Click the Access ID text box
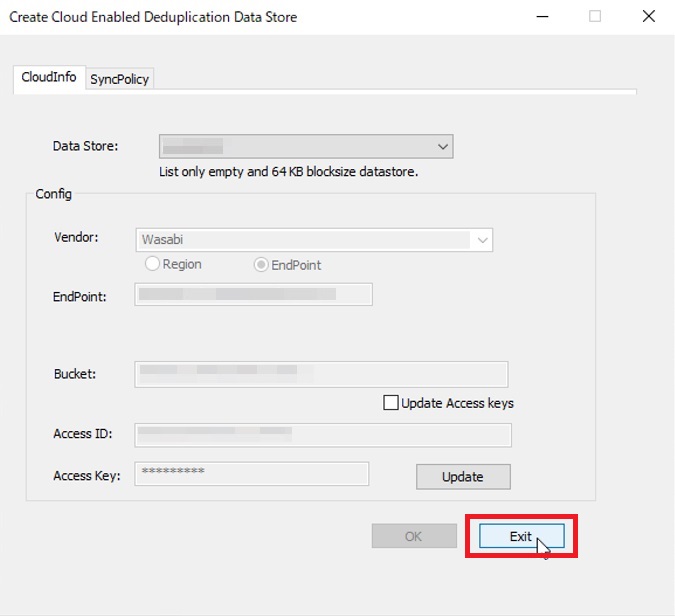 (x=322, y=435)
